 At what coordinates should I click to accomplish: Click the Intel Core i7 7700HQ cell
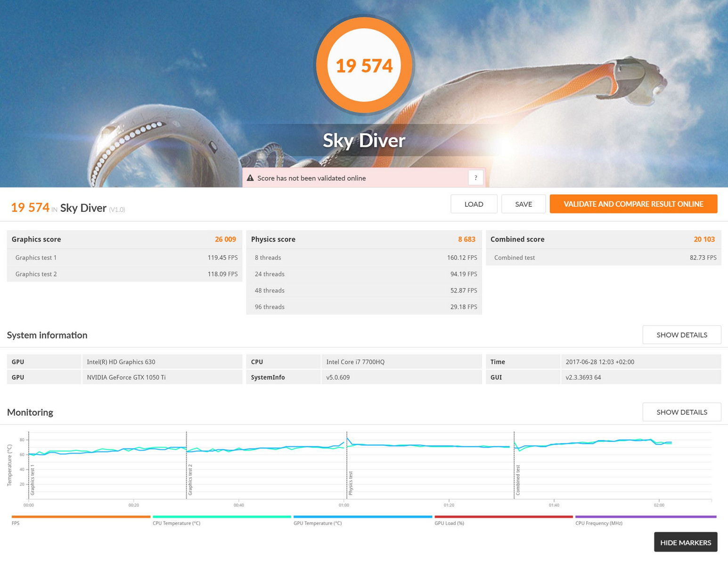(401, 362)
